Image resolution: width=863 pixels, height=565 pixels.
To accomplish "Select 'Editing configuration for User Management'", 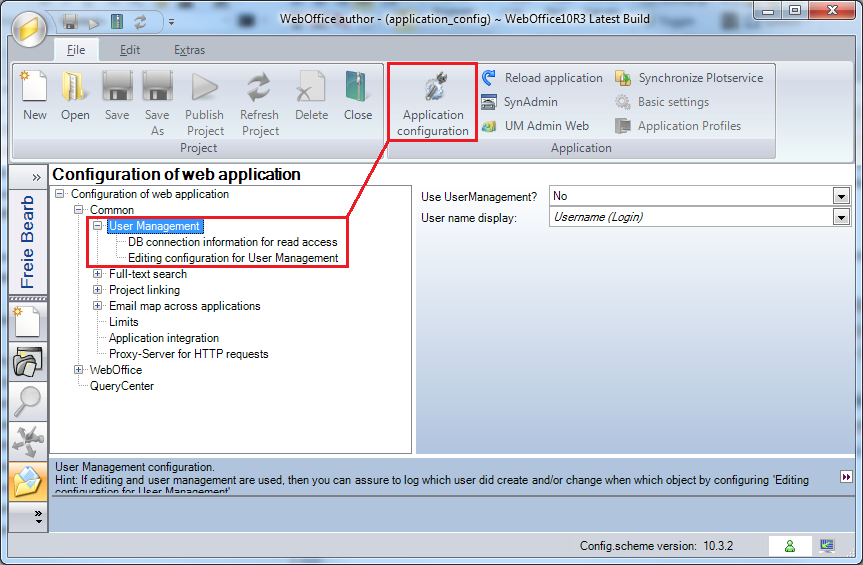I will [233, 258].
